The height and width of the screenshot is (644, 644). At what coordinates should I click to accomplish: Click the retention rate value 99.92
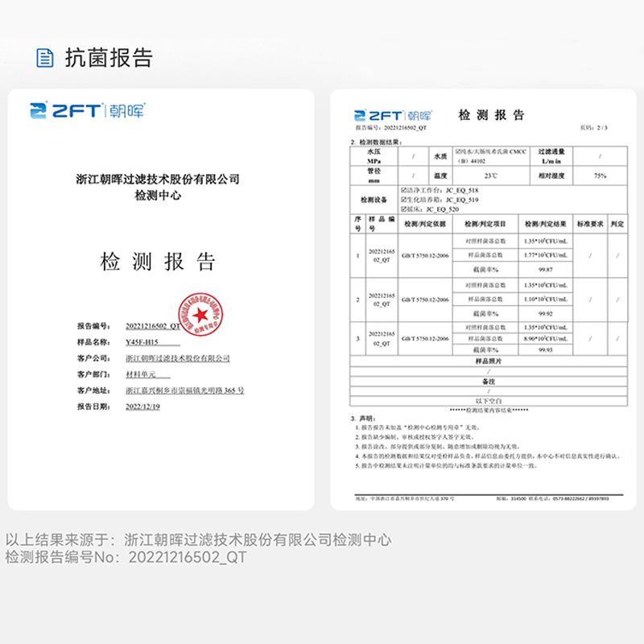[x=546, y=314]
